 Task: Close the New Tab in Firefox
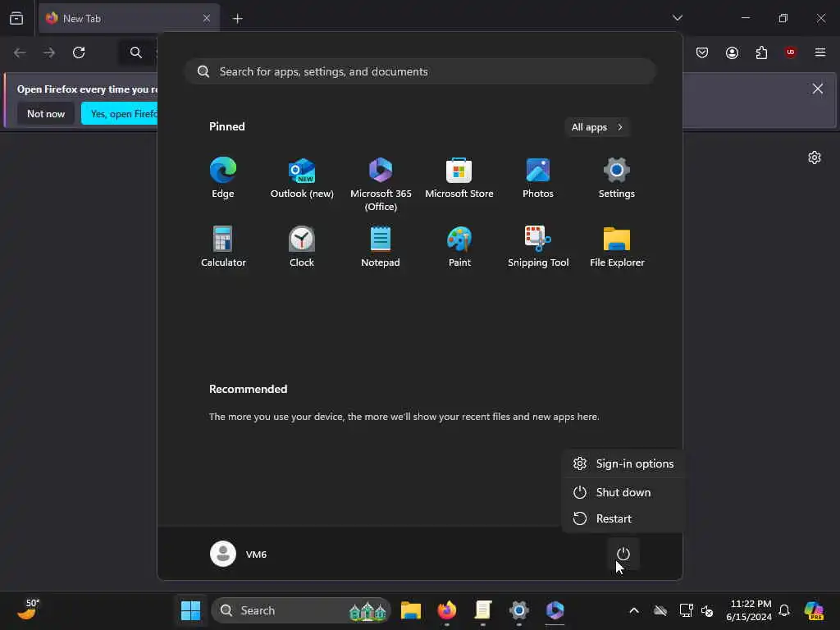click(207, 18)
